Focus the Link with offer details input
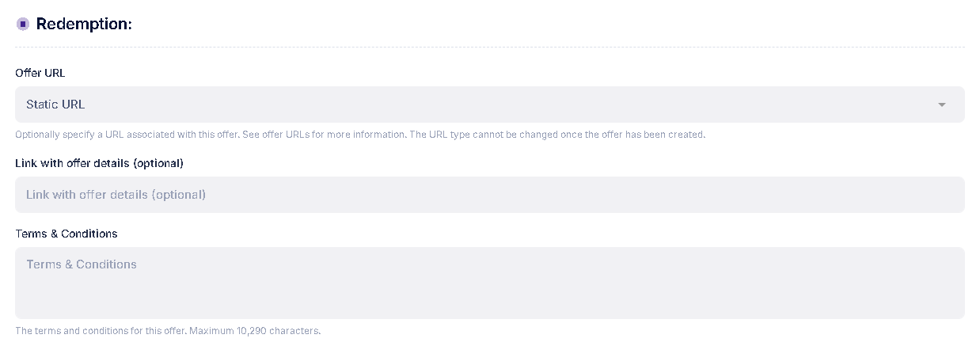 (x=489, y=195)
